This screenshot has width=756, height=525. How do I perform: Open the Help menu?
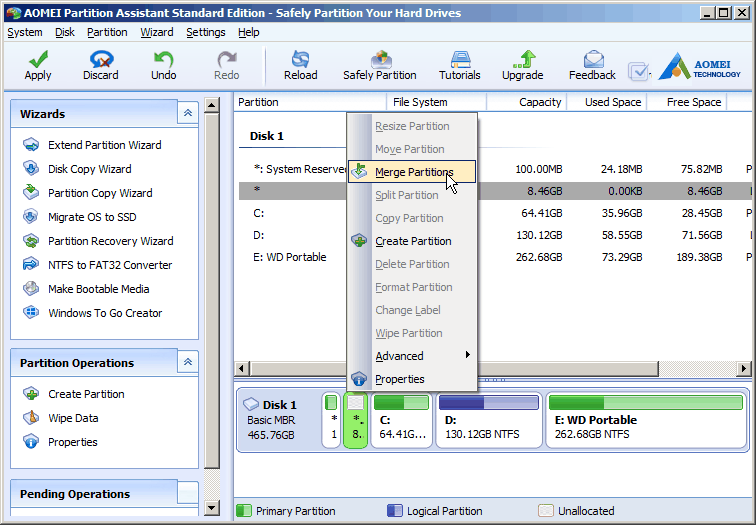[x=249, y=32]
